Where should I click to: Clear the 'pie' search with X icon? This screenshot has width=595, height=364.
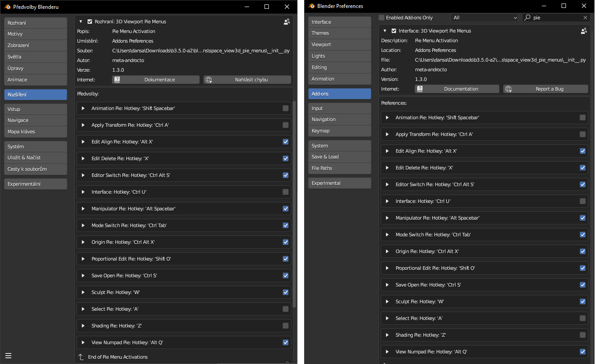pos(585,18)
